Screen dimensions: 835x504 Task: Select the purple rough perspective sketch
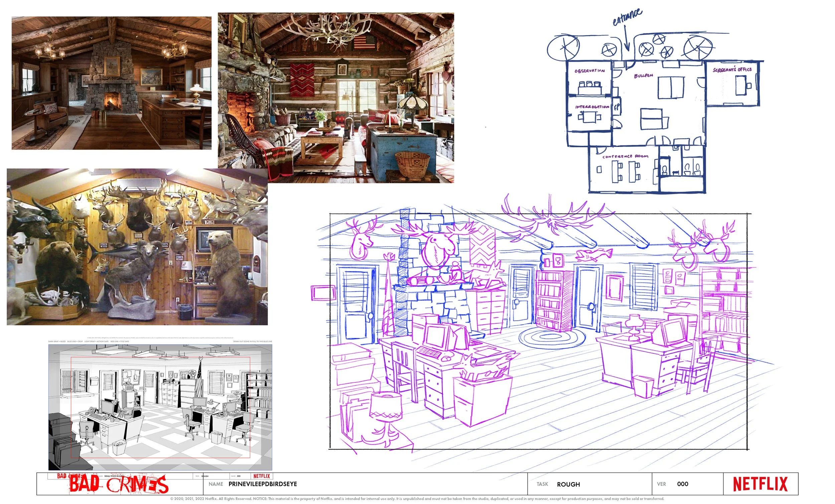click(539, 331)
